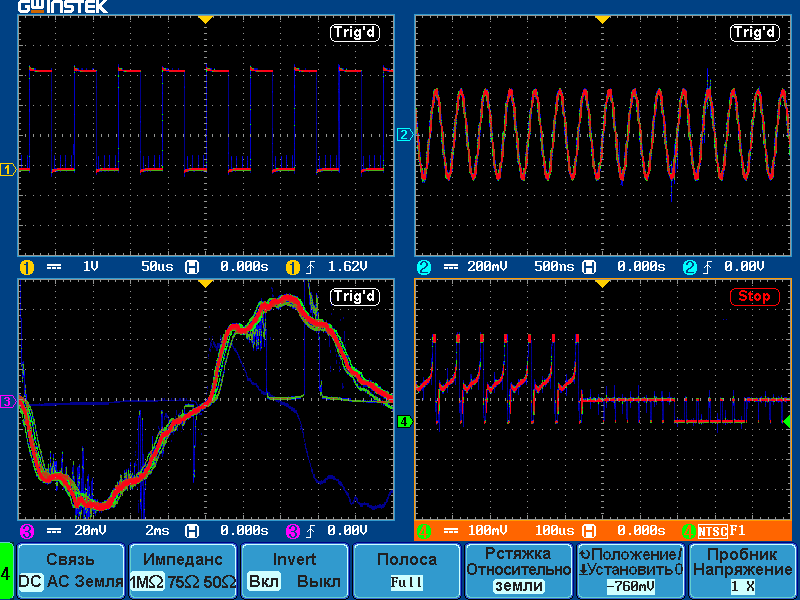The width and height of the screenshot is (800, 600).
Task: Open the Пробник Напряжение probe menu
Action: [x=742, y=570]
